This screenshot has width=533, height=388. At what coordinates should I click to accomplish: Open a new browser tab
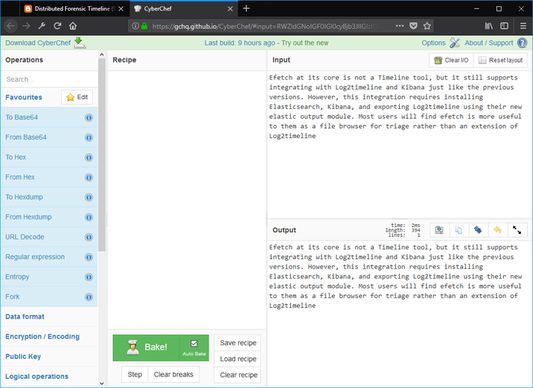tap(246, 9)
